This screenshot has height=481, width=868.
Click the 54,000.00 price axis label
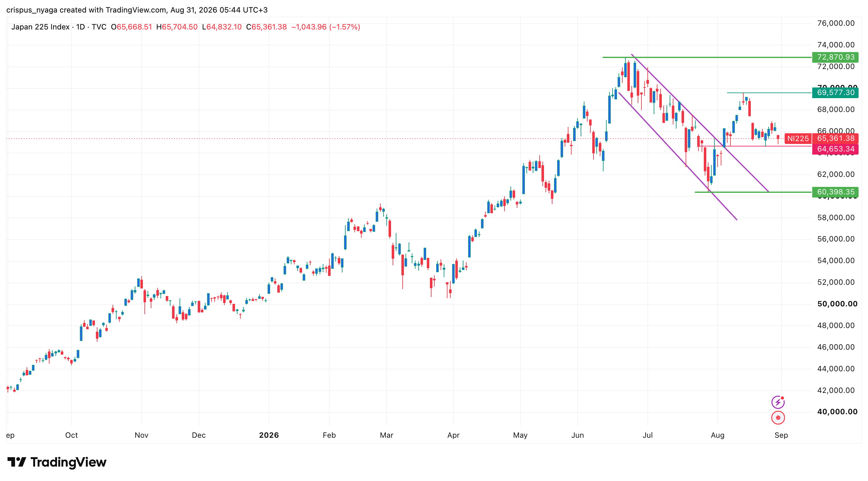coord(836,261)
